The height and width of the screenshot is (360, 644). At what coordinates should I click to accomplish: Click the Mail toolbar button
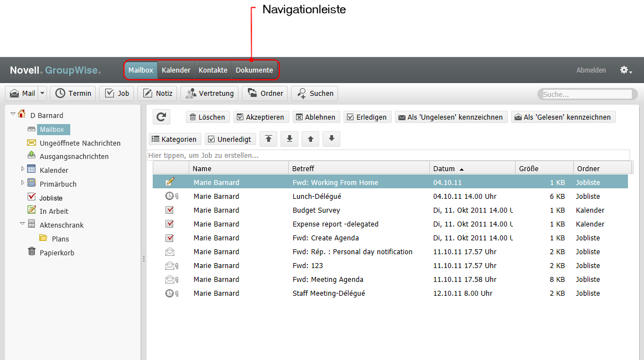(22, 93)
